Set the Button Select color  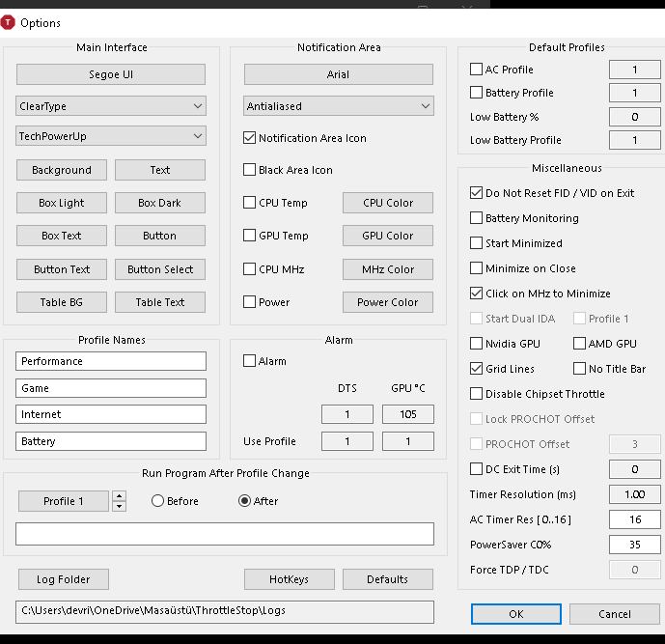point(160,269)
